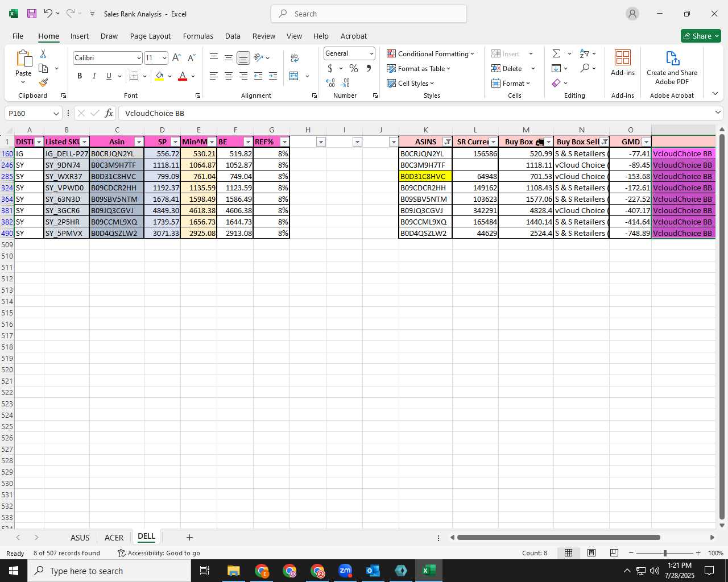Add a new sheet with plus button
This screenshot has height=582, width=728.
point(189,537)
